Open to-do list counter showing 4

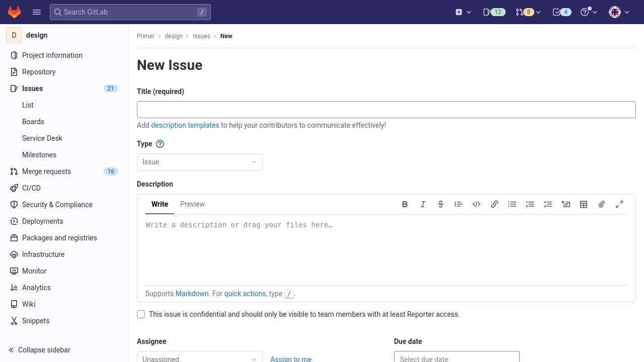pyautogui.click(x=561, y=12)
